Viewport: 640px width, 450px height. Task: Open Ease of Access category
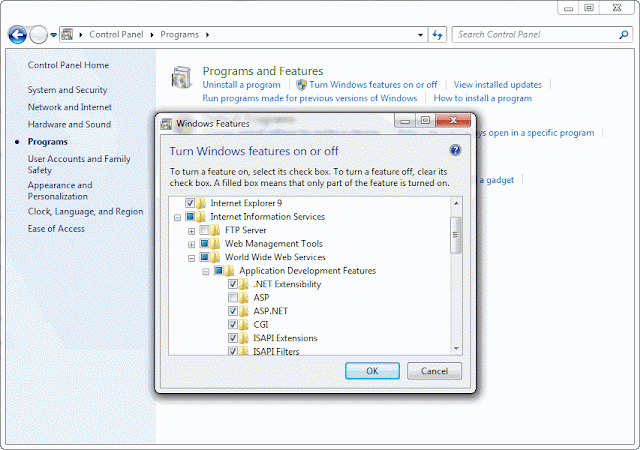click(56, 229)
